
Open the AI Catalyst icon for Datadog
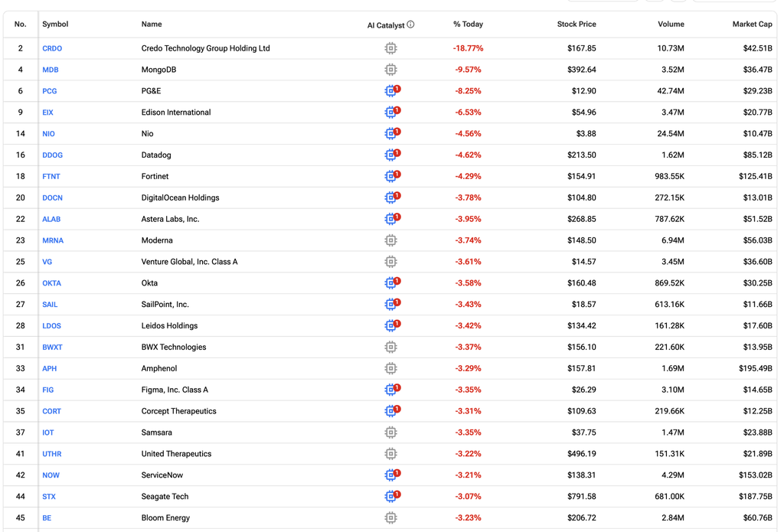pyautogui.click(x=393, y=155)
